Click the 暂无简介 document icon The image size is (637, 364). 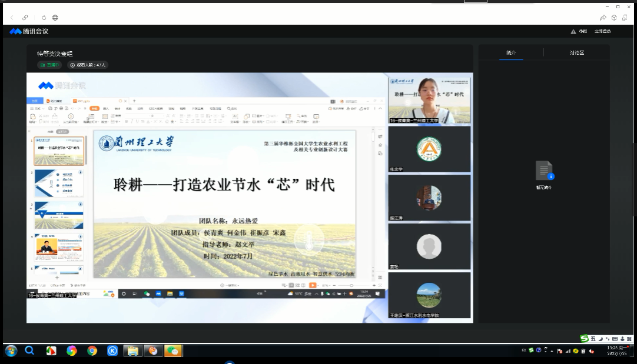[x=544, y=171]
